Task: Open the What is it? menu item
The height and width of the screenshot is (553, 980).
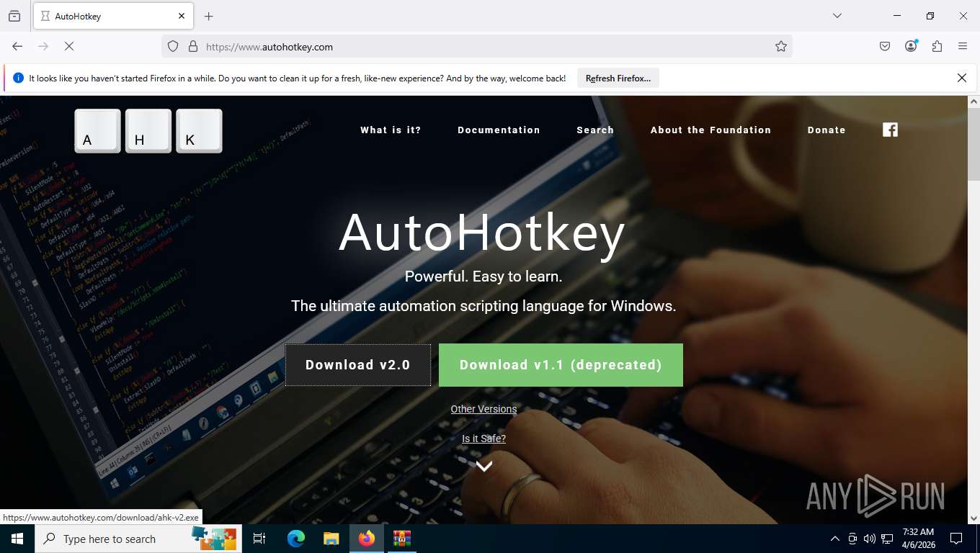Action: click(x=391, y=130)
